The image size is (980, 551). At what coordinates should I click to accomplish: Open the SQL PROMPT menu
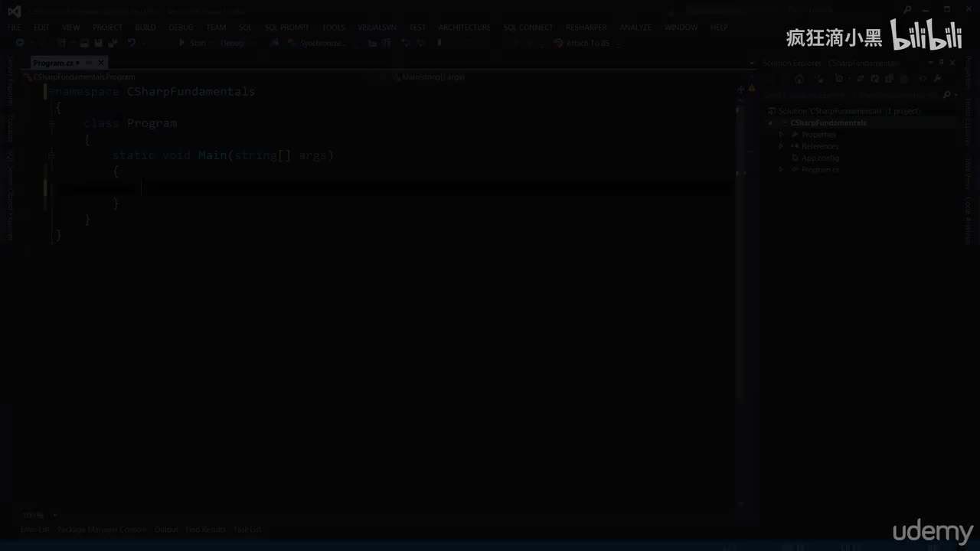click(x=286, y=28)
